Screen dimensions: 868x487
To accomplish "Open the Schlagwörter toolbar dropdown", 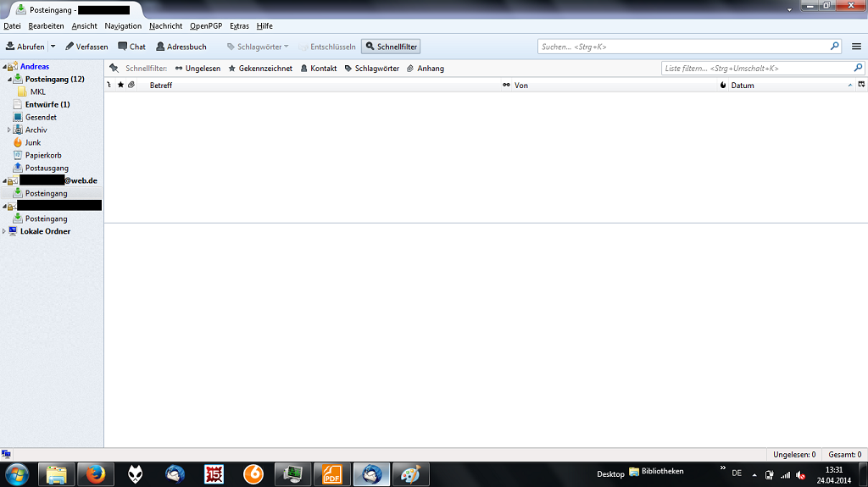I will click(258, 47).
